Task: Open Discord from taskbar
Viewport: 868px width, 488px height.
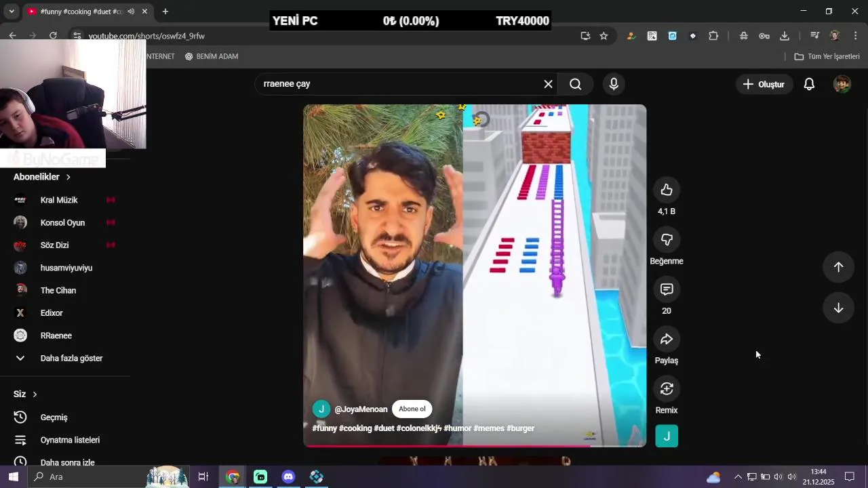Action: click(x=288, y=476)
